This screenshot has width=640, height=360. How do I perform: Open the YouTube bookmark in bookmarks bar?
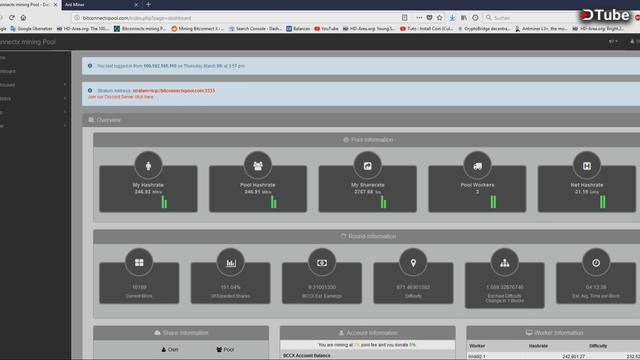coord(326,29)
